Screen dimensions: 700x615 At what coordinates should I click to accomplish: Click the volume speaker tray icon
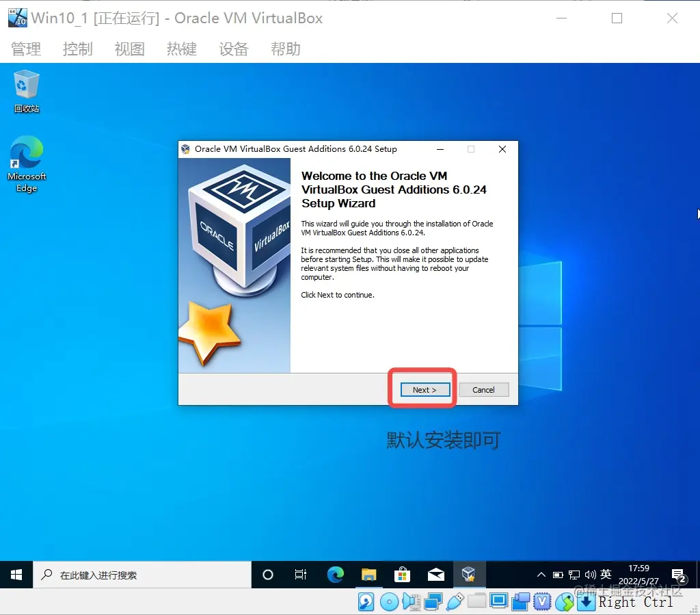pos(590,575)
